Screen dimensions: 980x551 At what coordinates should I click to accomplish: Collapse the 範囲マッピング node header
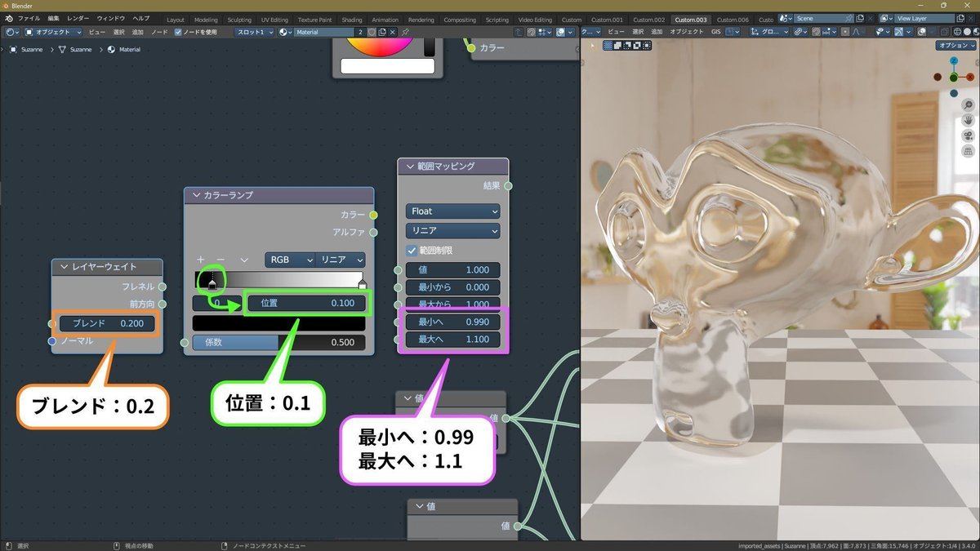click(x=410, y=167)
